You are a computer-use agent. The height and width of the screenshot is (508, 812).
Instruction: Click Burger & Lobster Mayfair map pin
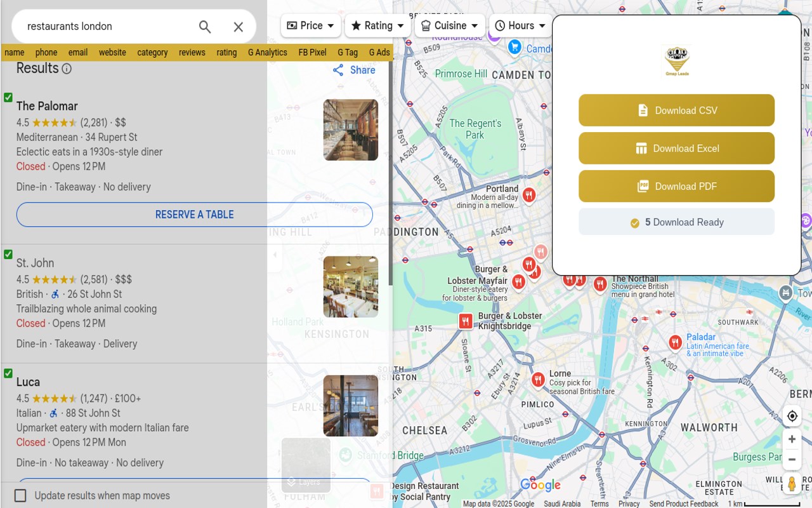[519, 281]
